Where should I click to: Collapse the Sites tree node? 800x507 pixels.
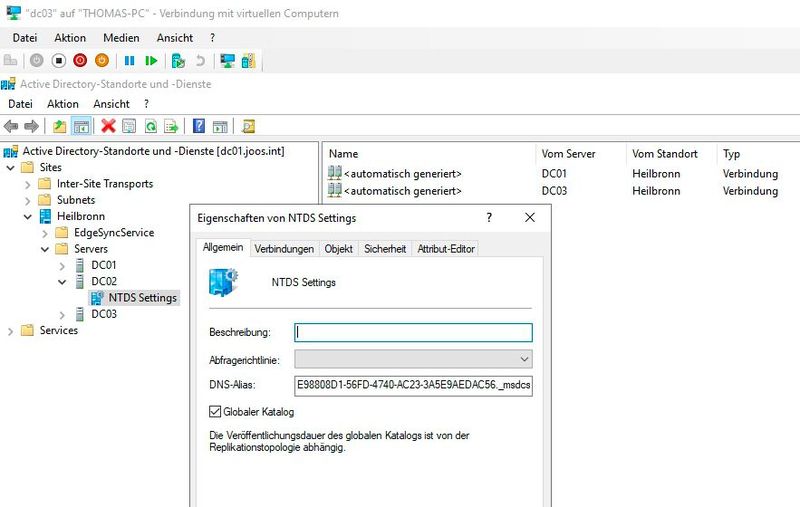[10, 168]
